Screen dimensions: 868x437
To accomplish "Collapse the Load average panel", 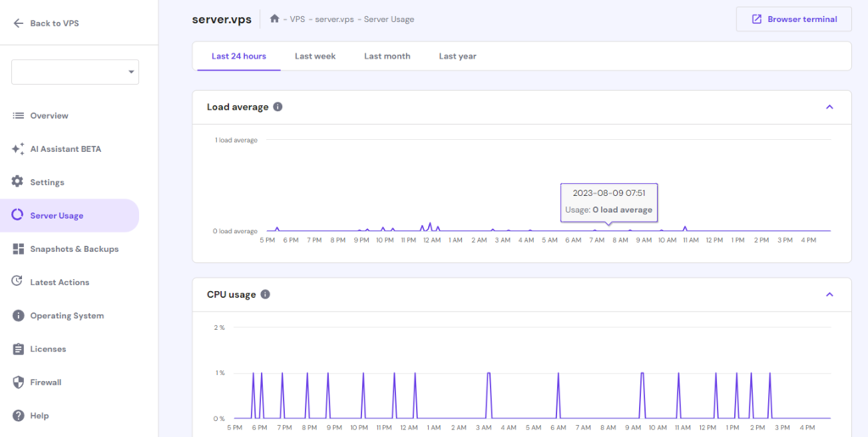I will (829, 107).
